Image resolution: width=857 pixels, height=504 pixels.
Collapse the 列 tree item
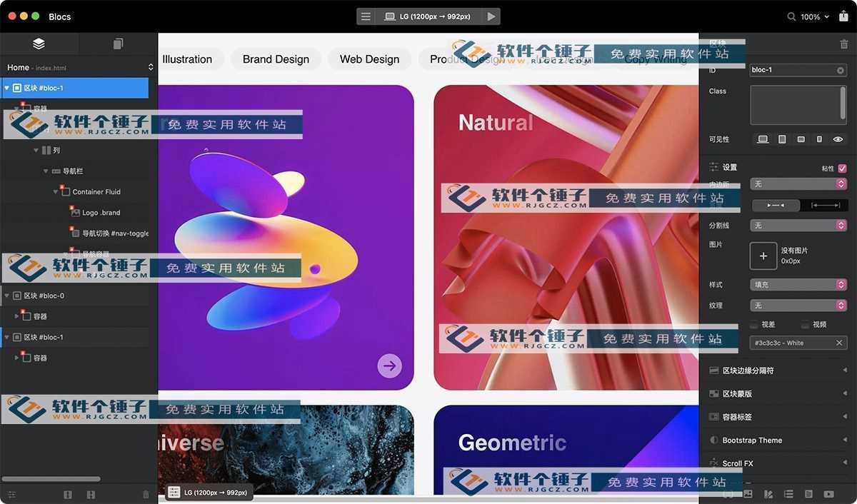[36, 151]
